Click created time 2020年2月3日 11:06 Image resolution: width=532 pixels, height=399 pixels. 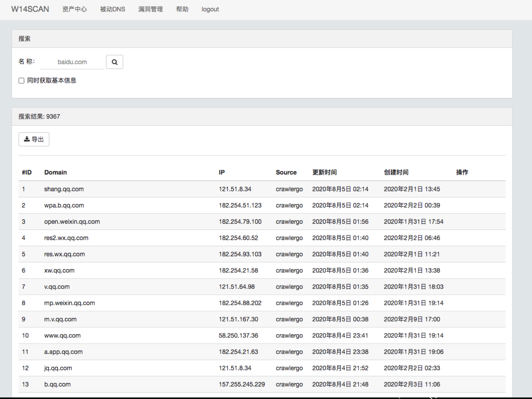click(412, 384)
